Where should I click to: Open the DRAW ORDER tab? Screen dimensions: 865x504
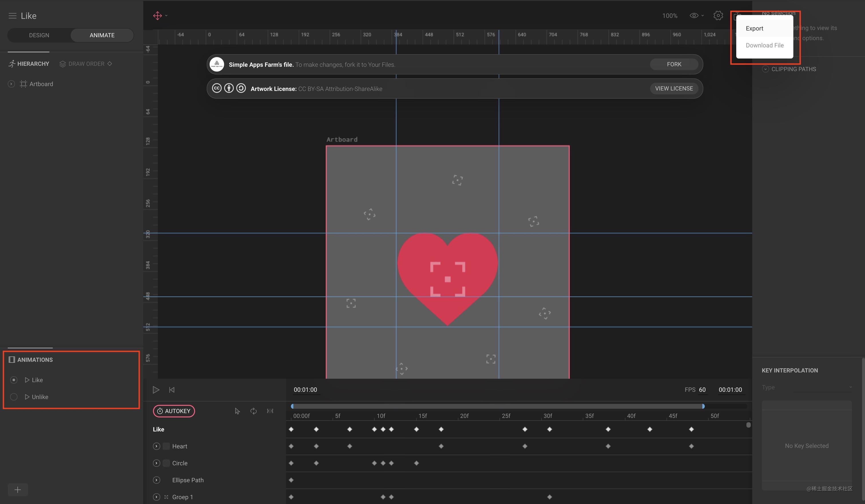pyautogui.click(x=82, y=64)
